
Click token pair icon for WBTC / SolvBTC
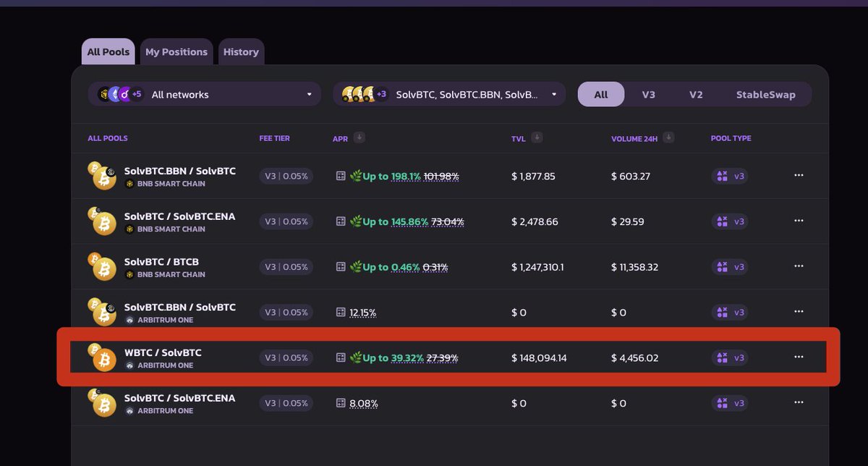click(102, 357)
